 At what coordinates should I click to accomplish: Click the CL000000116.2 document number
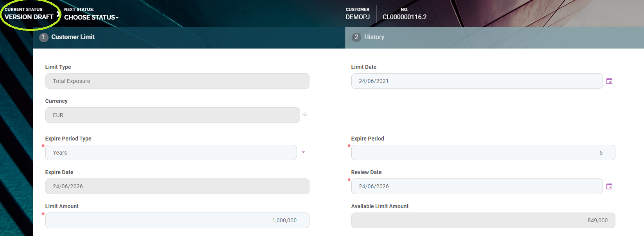click(x=404, y=17)
